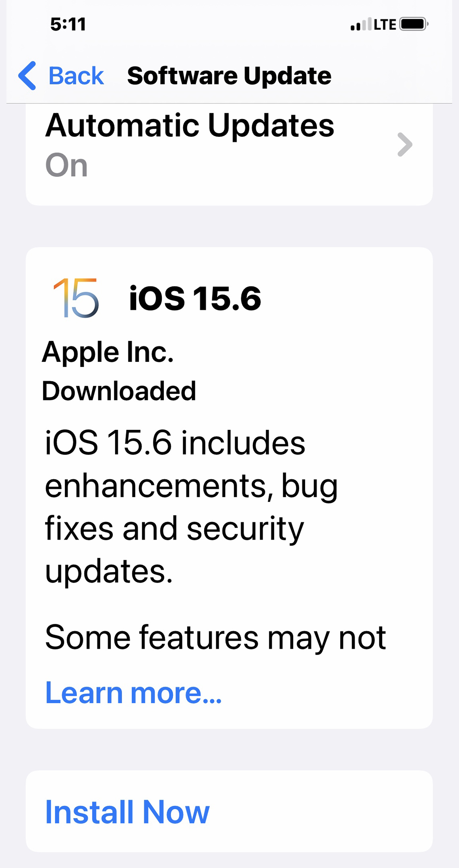Viewport: 459px width, 868px height.
Task: Tap the iOS 15.6 update title
Action: coord(195,298)
